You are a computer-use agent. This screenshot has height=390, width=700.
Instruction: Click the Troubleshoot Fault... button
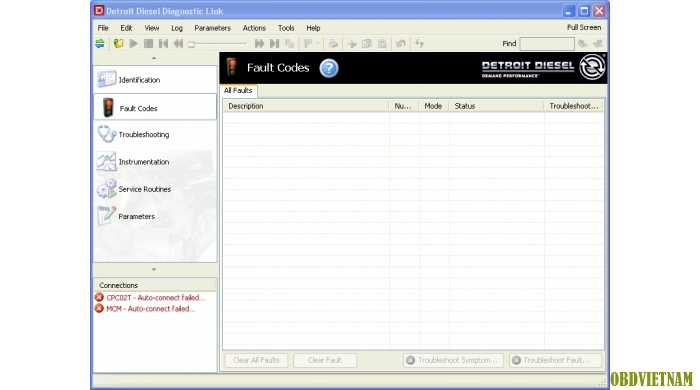(x=555, y=360)
